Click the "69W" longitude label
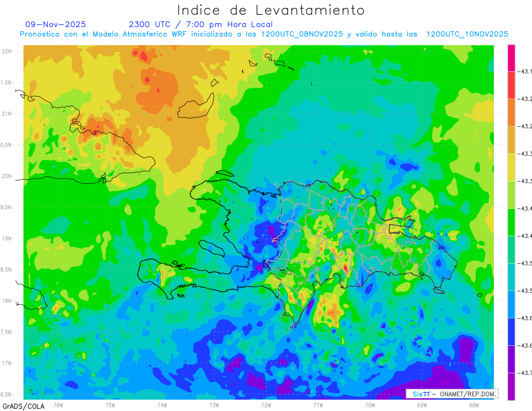 pyautogui.click(x=422, y=405)
